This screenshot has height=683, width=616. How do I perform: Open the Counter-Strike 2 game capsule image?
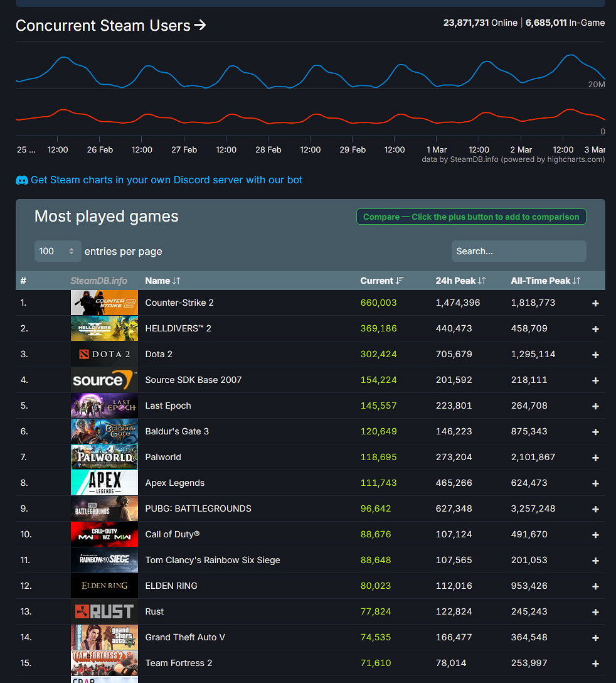click(104, 303)
